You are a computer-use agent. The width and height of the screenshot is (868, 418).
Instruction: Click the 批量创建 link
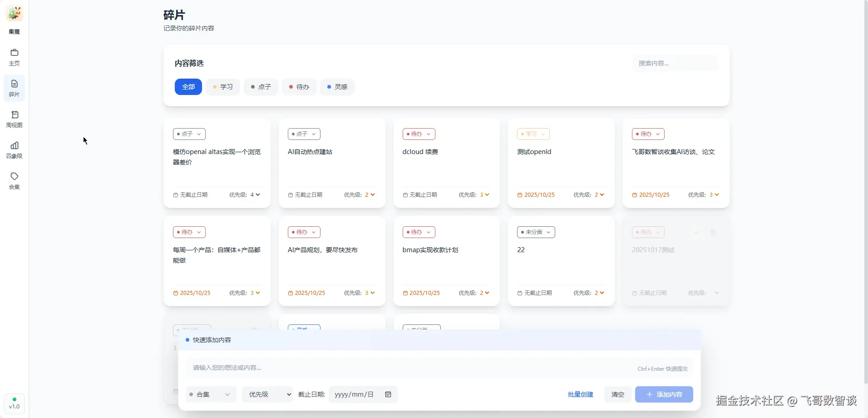580,394
